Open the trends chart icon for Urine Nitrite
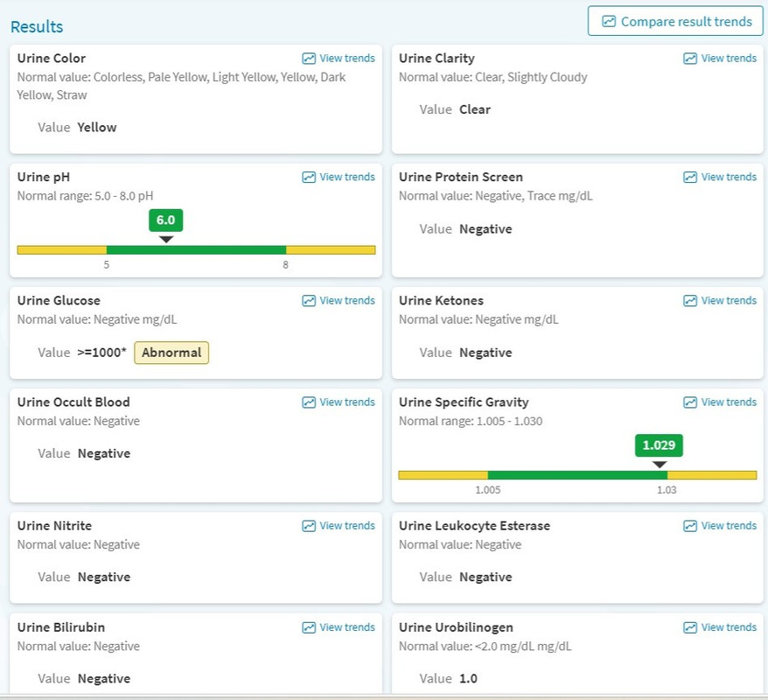This screenshot has width=768, height=700. 309,526
